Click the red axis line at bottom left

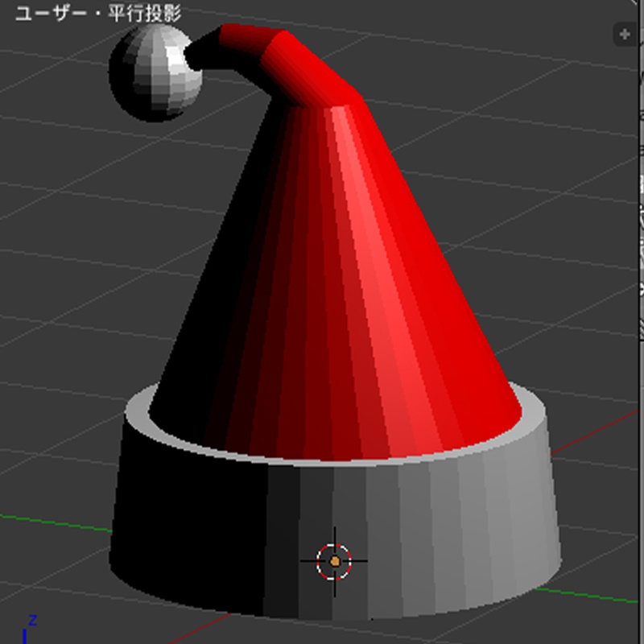(197, 629)
